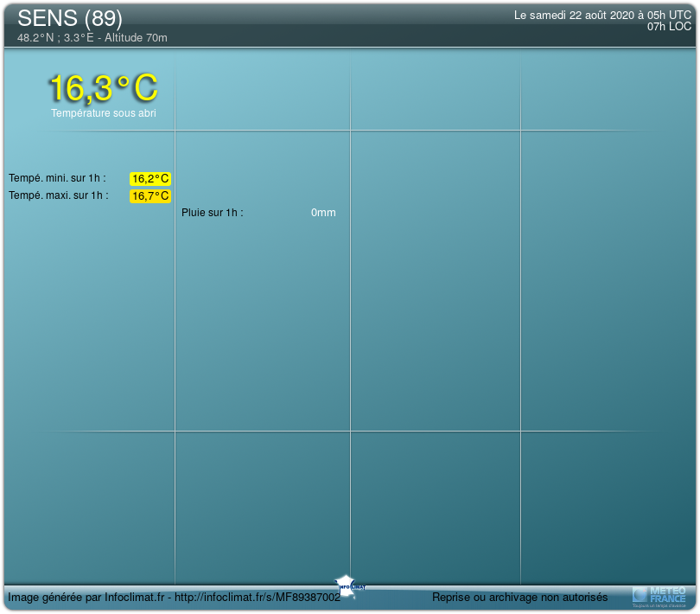Click the large 16,3°C temperature reading
This screenshot has width=700, height=614.
pyautogui.click(x=103, y=88)
